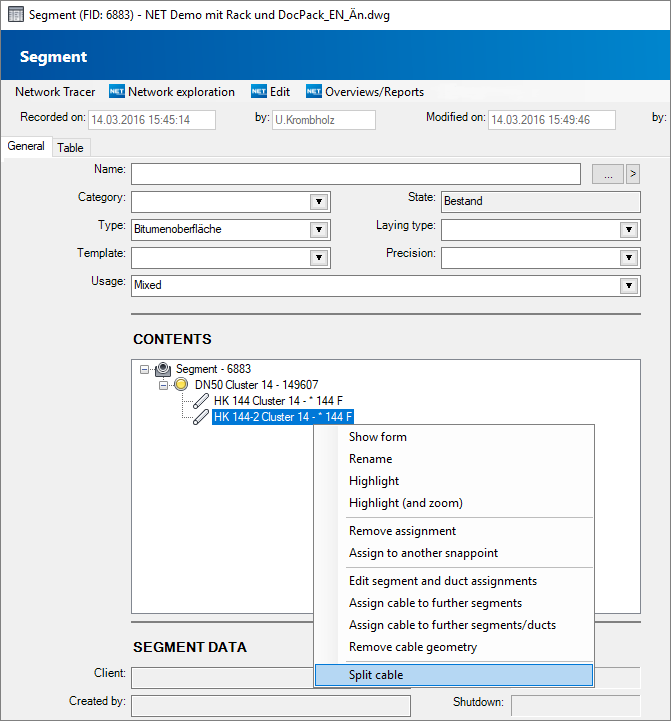Click the cable icon of HK 144-2 Cluster 14
This screenshot has height=721, width=671.
tap(201, 417)
